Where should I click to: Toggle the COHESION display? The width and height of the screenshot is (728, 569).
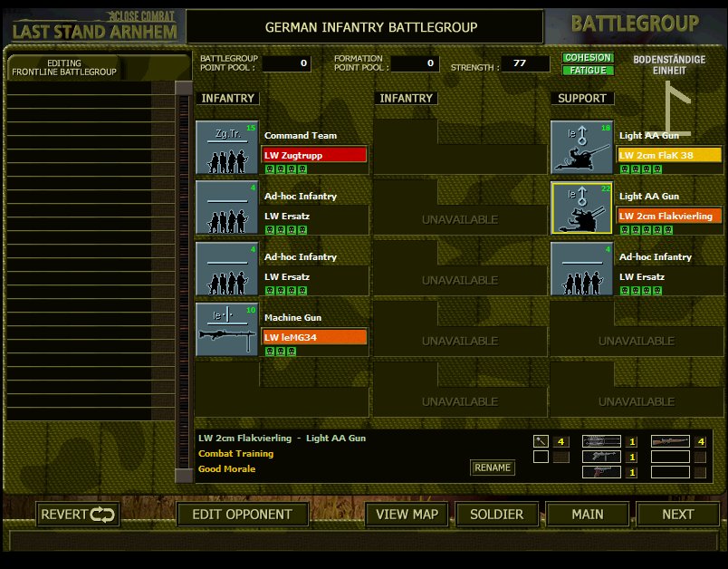point(589,58)
